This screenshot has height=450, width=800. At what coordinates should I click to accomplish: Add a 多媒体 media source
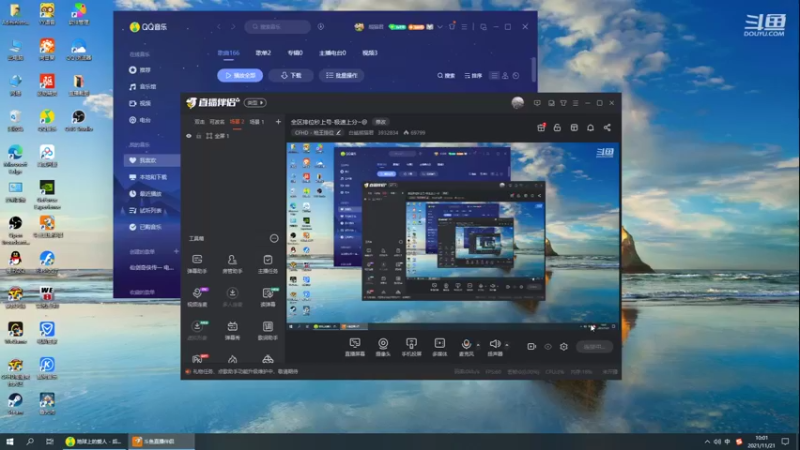[439, 347]
